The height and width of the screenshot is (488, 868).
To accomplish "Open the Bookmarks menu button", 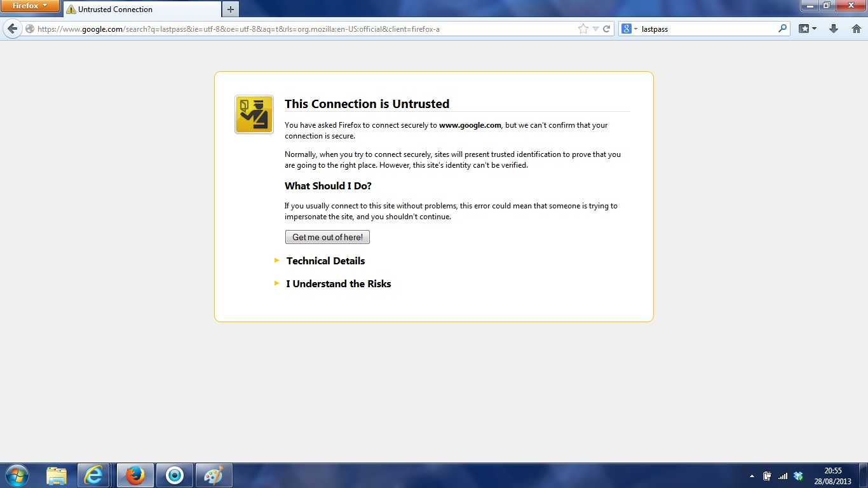I will (x=808, y=29).
